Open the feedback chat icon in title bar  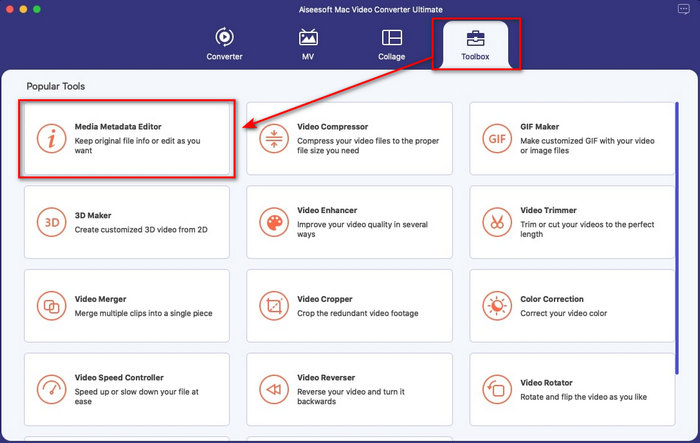click(683, 9)
